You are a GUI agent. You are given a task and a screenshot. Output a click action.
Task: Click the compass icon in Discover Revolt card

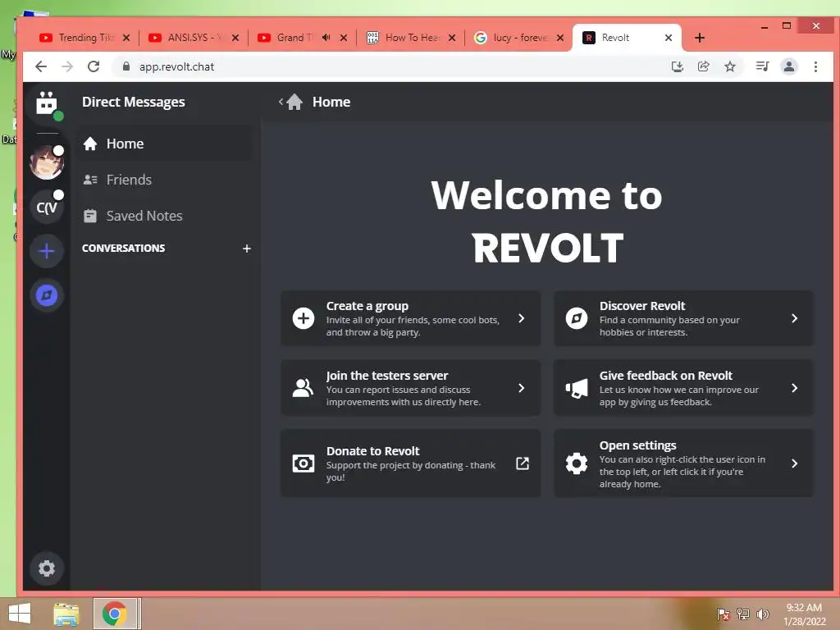coord(577,318)
